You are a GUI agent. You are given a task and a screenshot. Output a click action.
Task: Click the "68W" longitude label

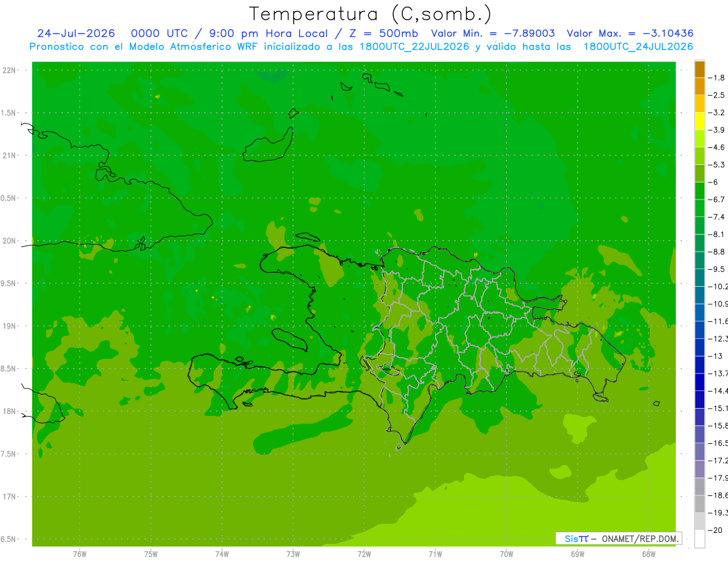coord(648,554)
